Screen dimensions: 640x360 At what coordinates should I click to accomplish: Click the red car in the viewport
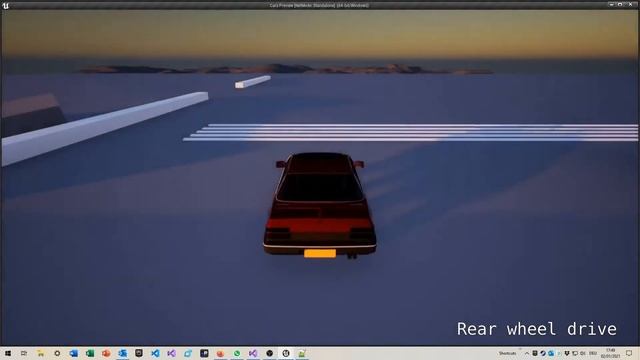tap(320, 205)
